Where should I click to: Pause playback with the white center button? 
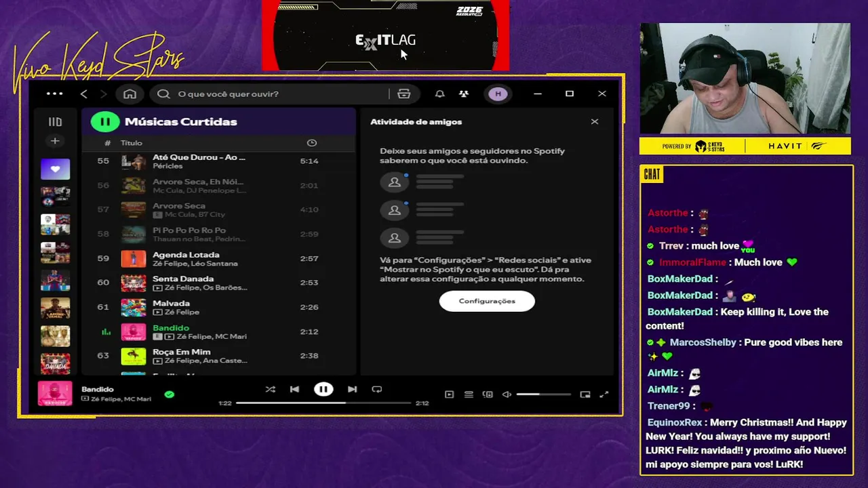click(323, 389)
